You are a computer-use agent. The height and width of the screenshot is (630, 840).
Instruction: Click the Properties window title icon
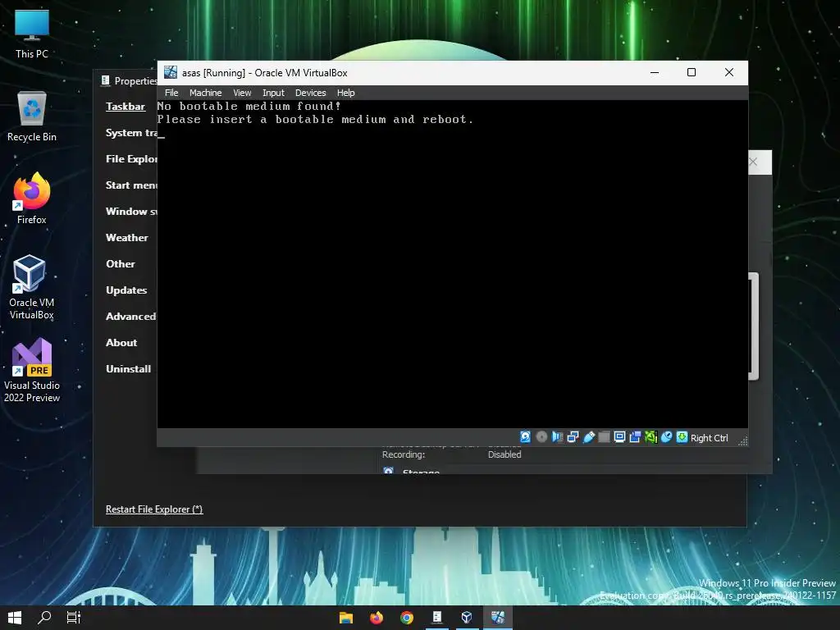(105, 80)
